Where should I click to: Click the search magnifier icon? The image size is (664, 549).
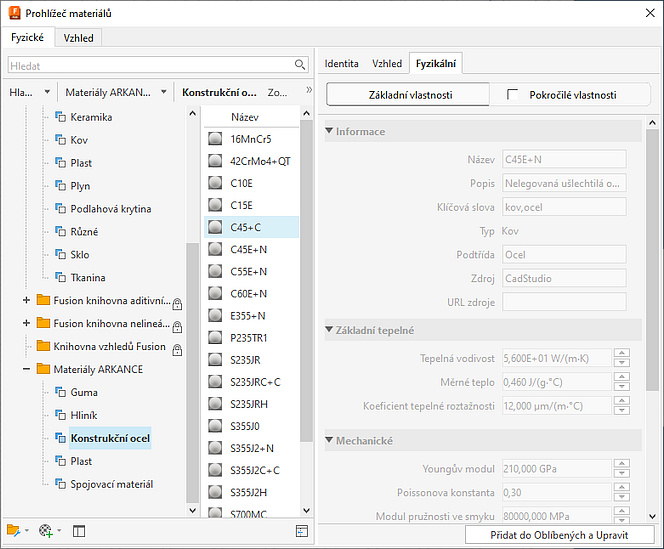pos(300,65)
